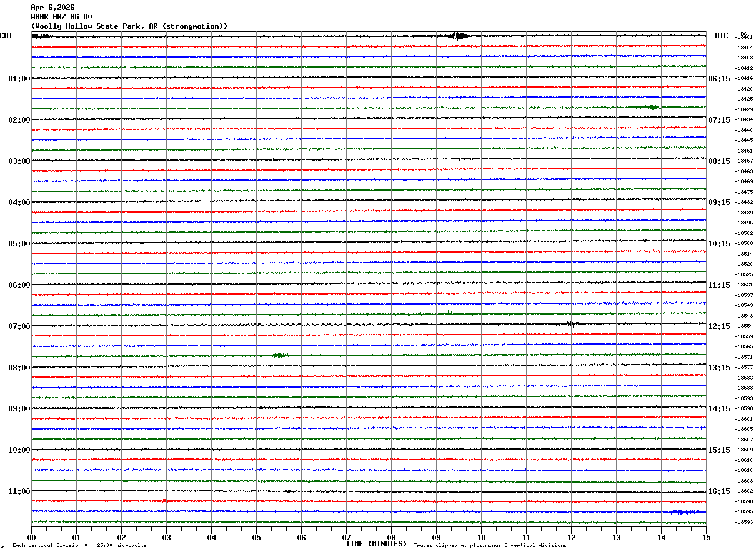Select the '07:00' CDT time label

tap(19, 326)
